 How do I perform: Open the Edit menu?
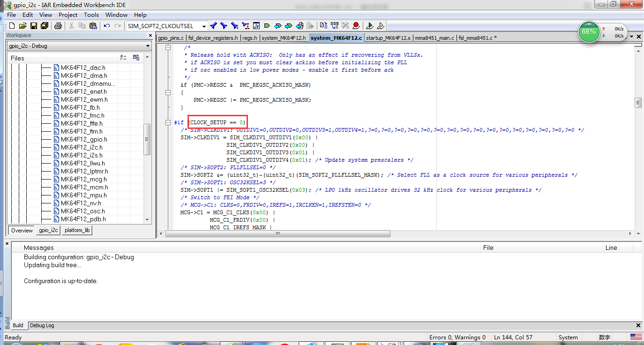point(28,15)
